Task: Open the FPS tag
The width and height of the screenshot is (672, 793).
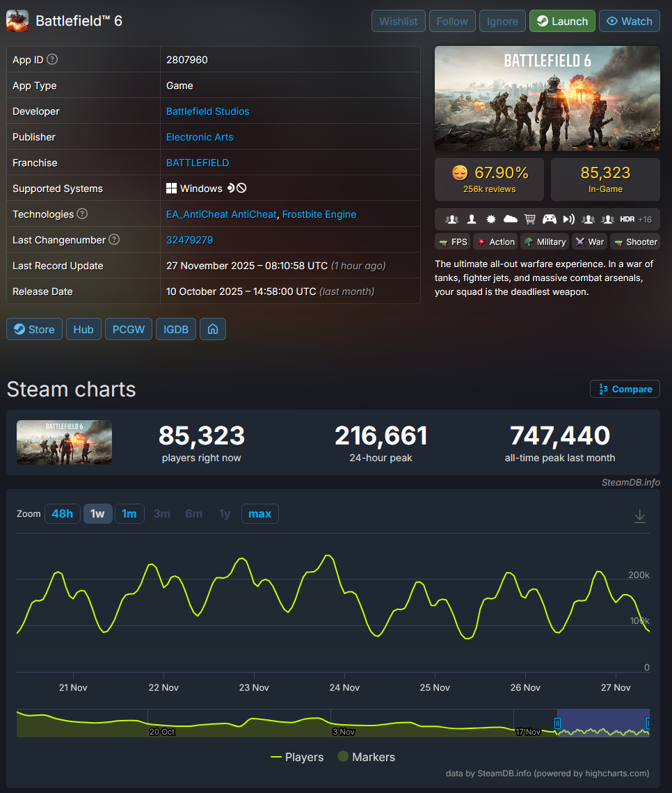Action: point(453,242)
